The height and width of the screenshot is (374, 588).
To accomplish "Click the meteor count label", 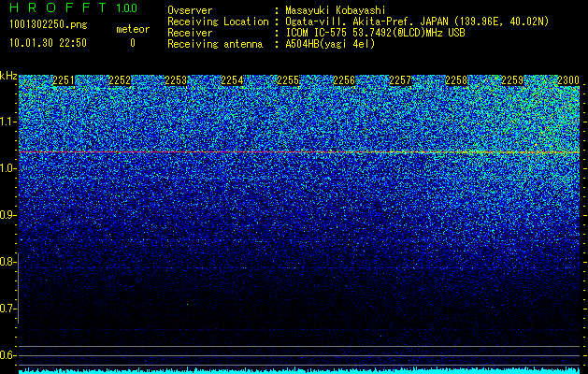I will 133,29.
